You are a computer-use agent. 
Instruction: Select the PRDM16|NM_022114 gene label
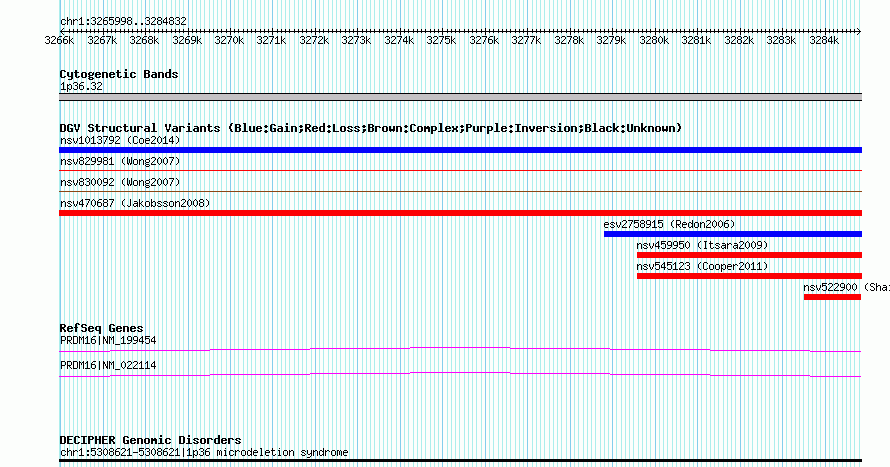pyautogui.click(x=108, y=365)
